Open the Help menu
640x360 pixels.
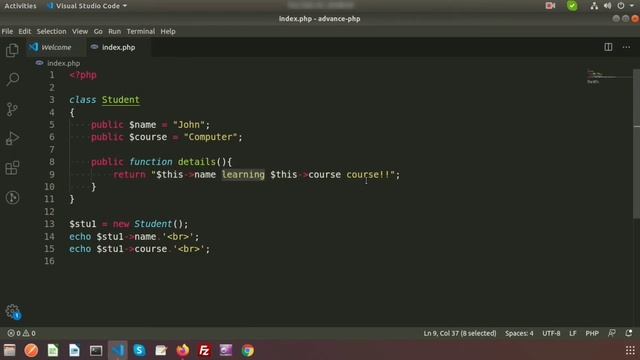168,31
